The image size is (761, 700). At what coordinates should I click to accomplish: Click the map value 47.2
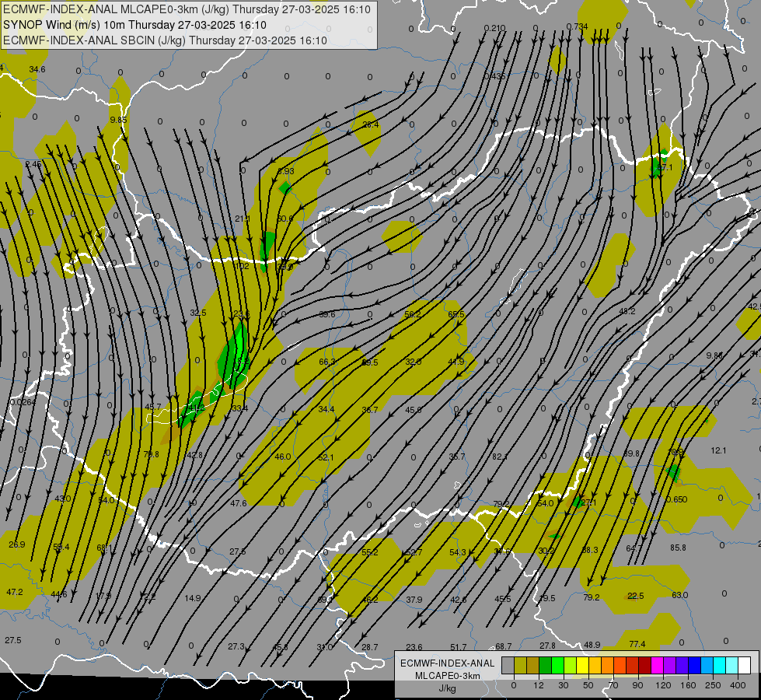(15, 592)
